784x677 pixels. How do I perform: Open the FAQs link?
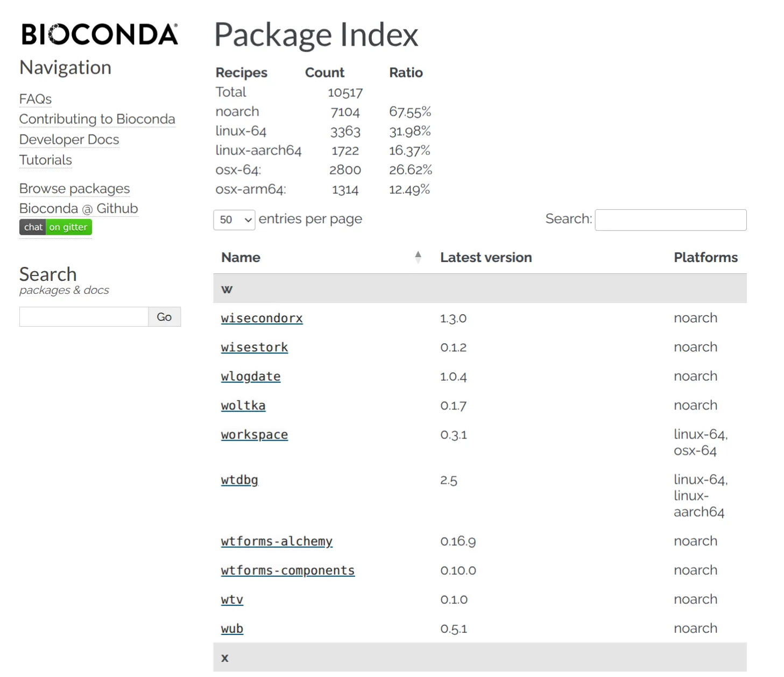pos(36,99)
